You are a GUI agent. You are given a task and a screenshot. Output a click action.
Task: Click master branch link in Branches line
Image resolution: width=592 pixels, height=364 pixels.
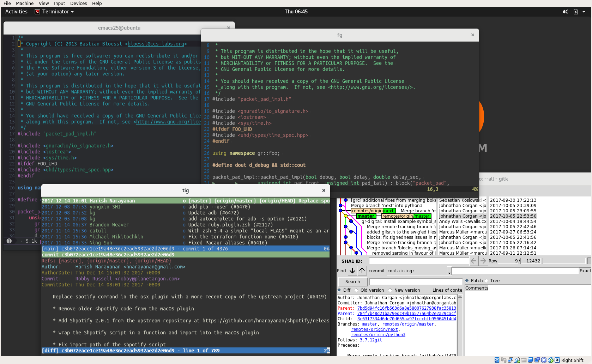click(x=370, y=324)
